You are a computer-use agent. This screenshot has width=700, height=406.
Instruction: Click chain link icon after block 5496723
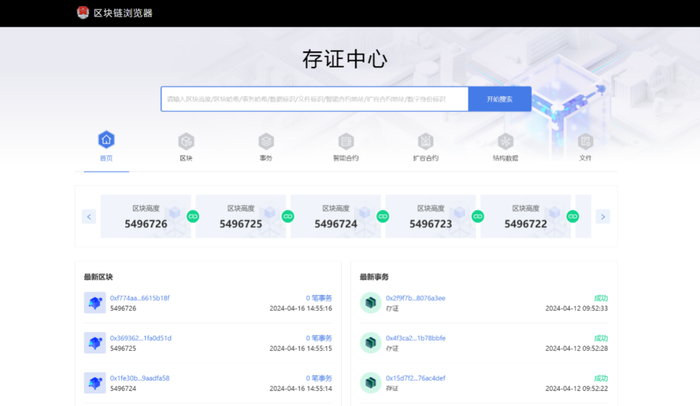click(x=478, y=217)
